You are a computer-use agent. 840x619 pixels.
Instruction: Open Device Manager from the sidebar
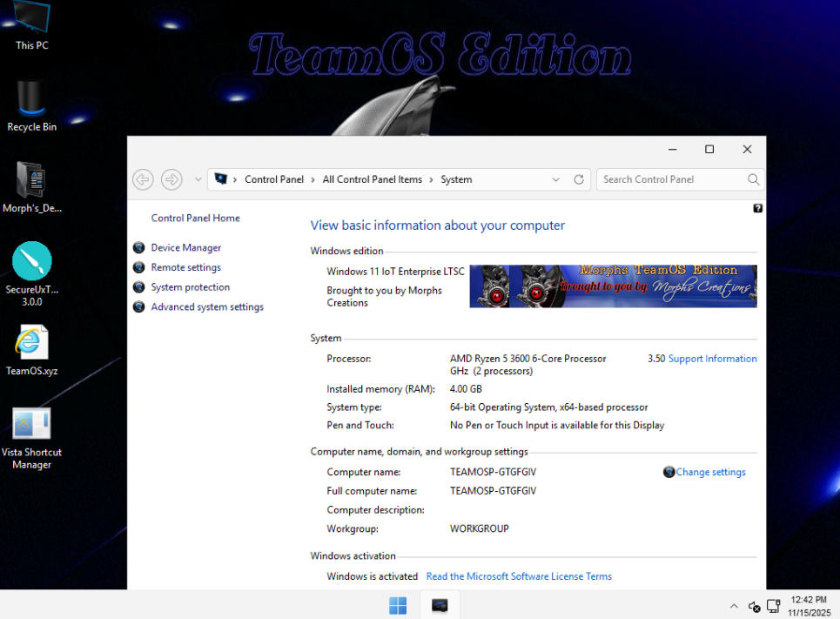pyautogui.click(x=185, y=248)
